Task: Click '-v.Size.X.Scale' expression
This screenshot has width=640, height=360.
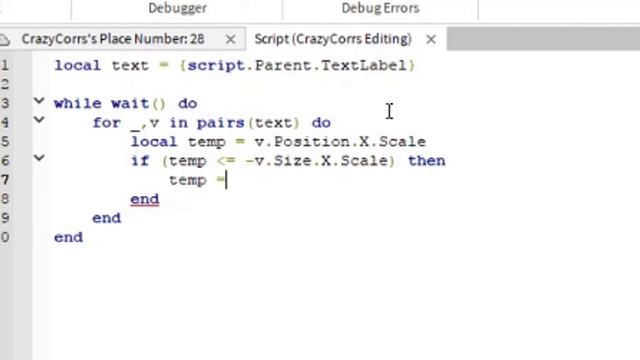Action: tap(317, 161)
